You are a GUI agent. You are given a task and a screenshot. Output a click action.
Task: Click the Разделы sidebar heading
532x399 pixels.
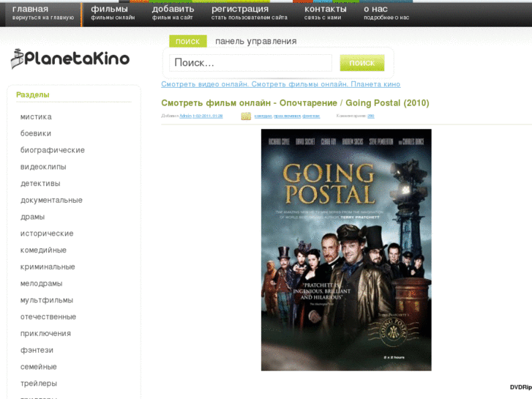[33, 94]
